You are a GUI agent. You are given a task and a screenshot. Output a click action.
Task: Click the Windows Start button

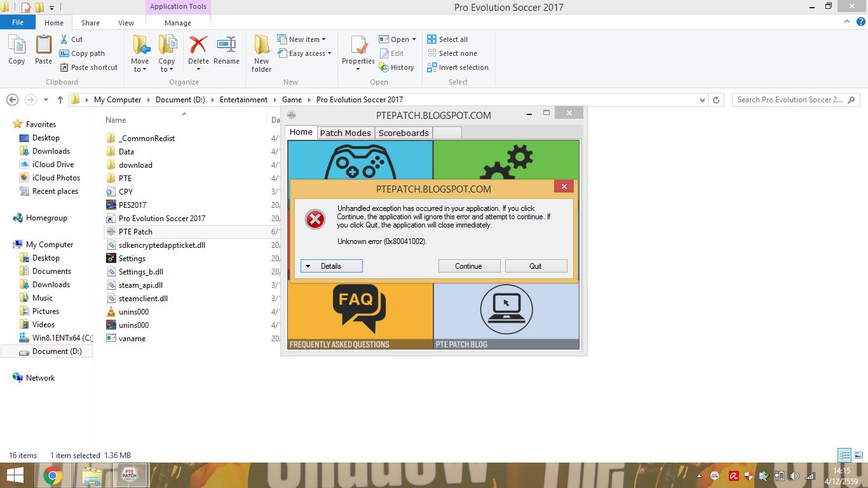pyautogui.click(x=15, y=475)
